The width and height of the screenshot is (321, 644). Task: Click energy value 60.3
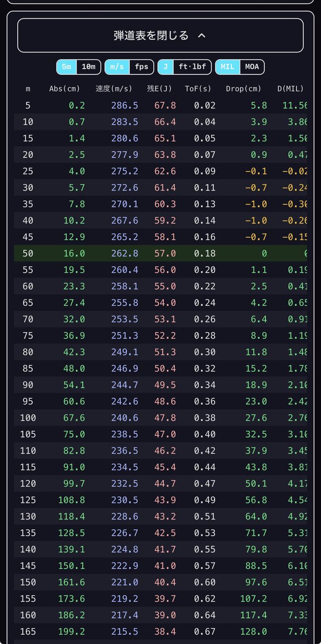tap(165, 205)
